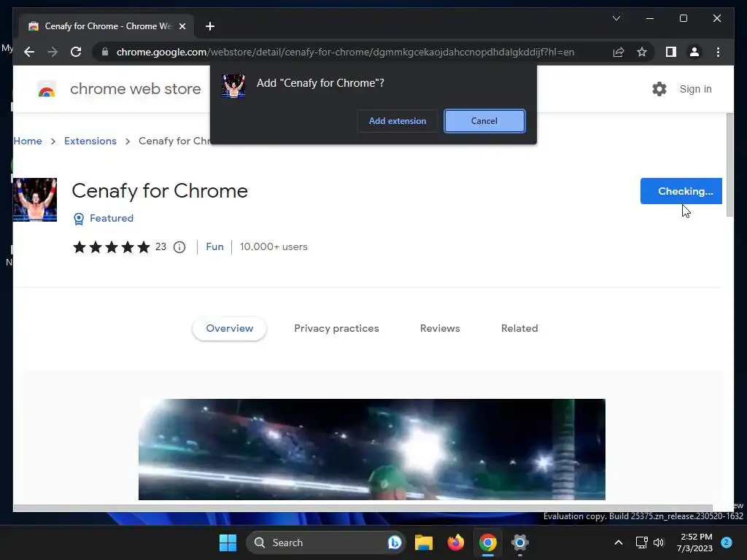The width and height of the screenshot is (747, 560).
Task: Click the dialog's Cenafy icon
Action: [233, 86]
